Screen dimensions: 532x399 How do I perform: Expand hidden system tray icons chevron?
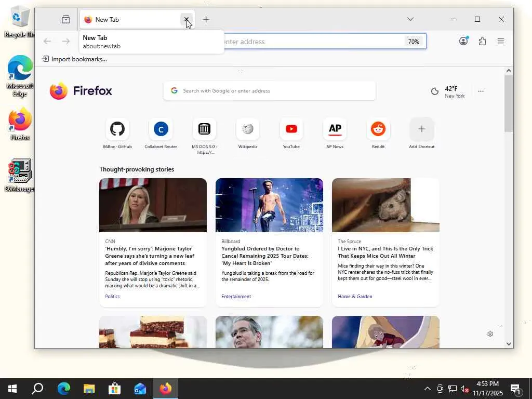[428, 389]
